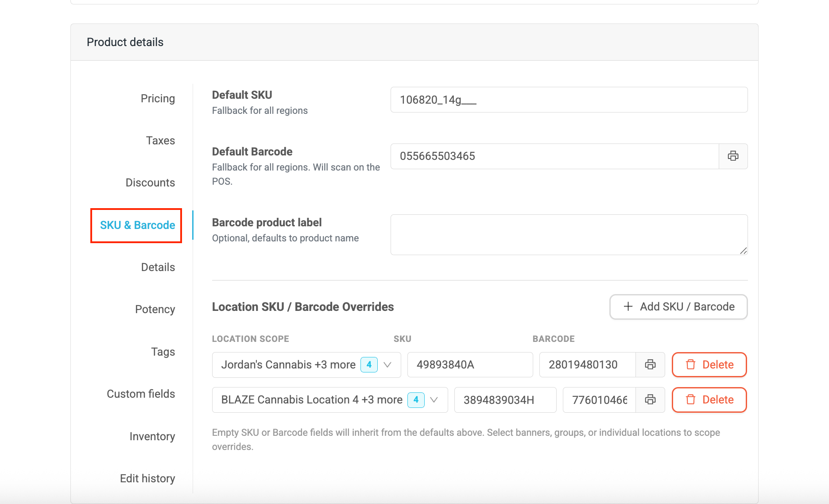Switch to the Tags section
This screenshot has width=829, height=504.
[163, 352]
